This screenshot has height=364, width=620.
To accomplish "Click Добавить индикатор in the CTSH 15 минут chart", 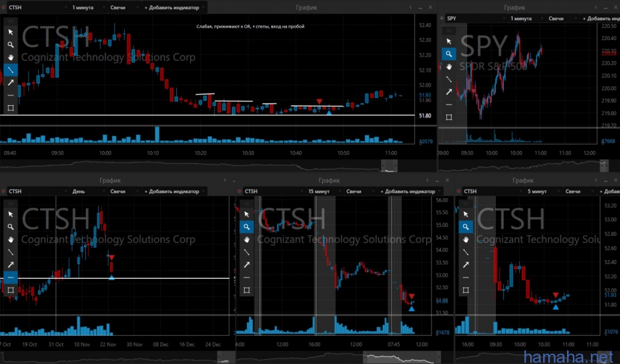I will pyautogui.click(x=410, y=191).
